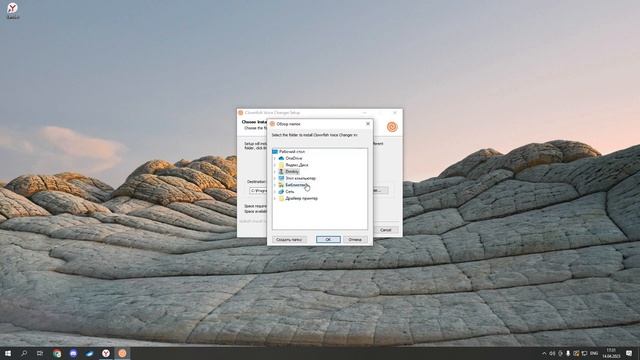Click the volume icon in system tray
Screen dimensions: 640x360
click(x=552, y=353)
